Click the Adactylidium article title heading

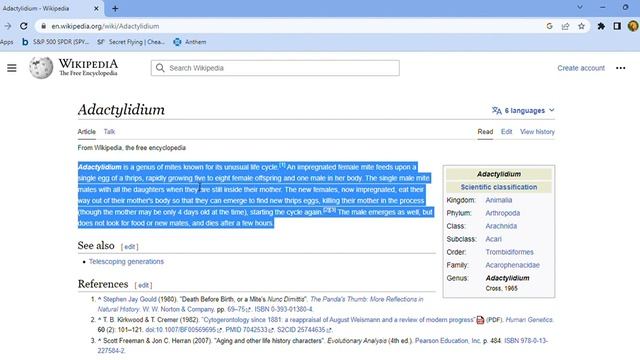121,109
